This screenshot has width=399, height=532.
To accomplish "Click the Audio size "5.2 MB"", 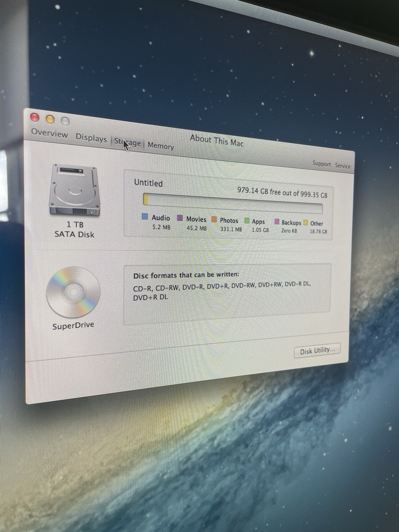I will (x=161, y=227).
